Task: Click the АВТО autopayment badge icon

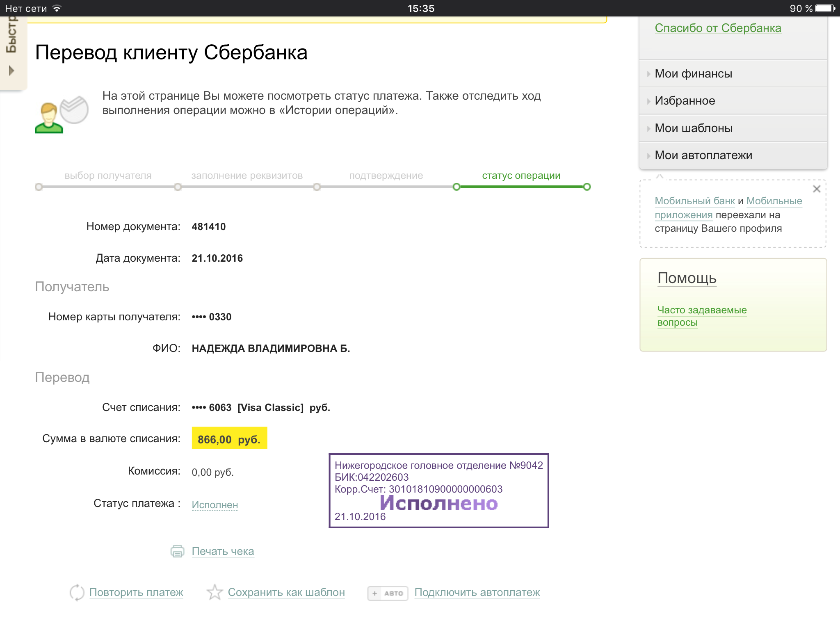Action: pos(388,593)
